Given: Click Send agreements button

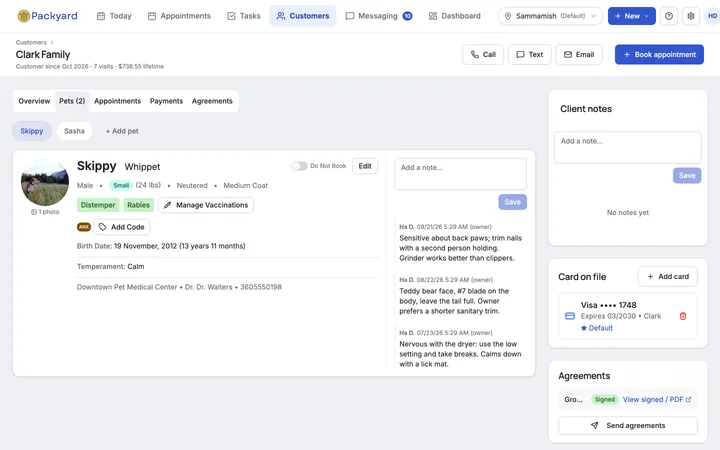Looking at the screenshot, I should point(628,426).
